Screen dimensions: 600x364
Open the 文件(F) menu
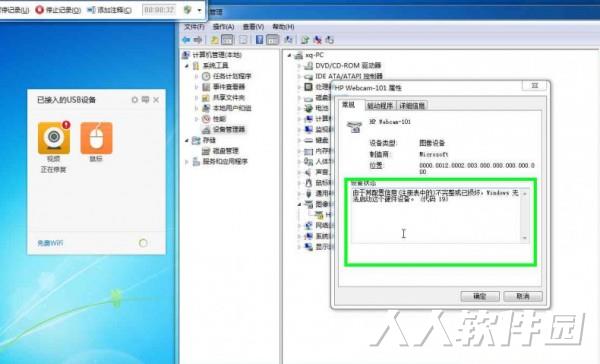(194, 27)
